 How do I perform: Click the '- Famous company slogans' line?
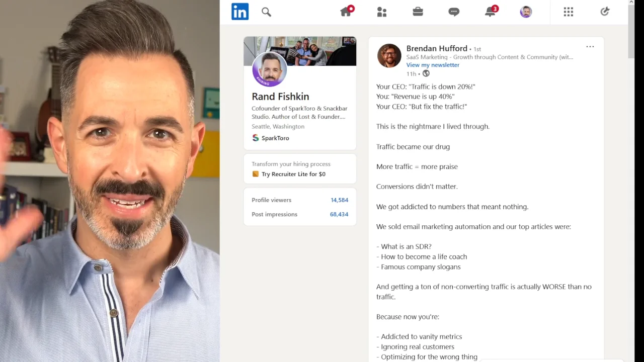419,266
